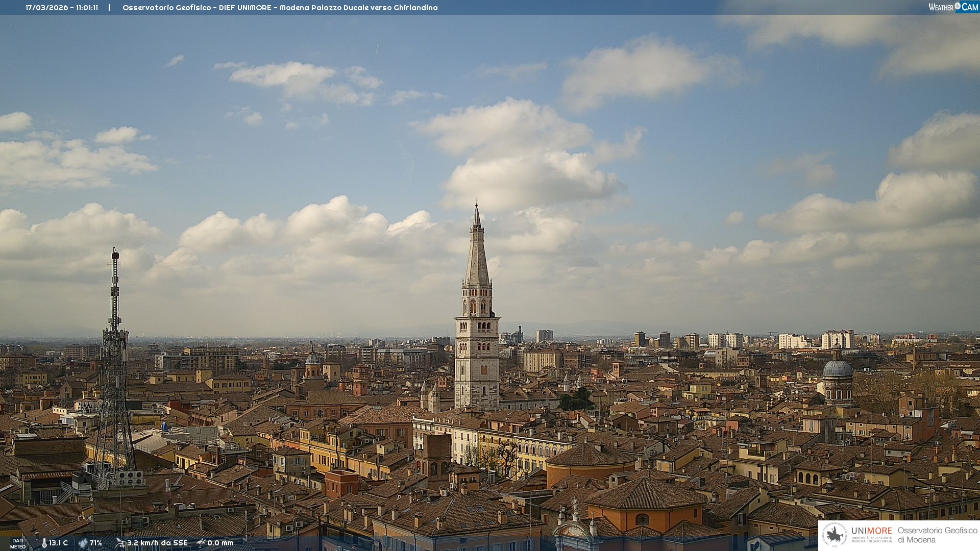Click the umbrella rainfall icon
This screenshot has height=551, width=980.
pyautogui.click(x=201, y=543)
